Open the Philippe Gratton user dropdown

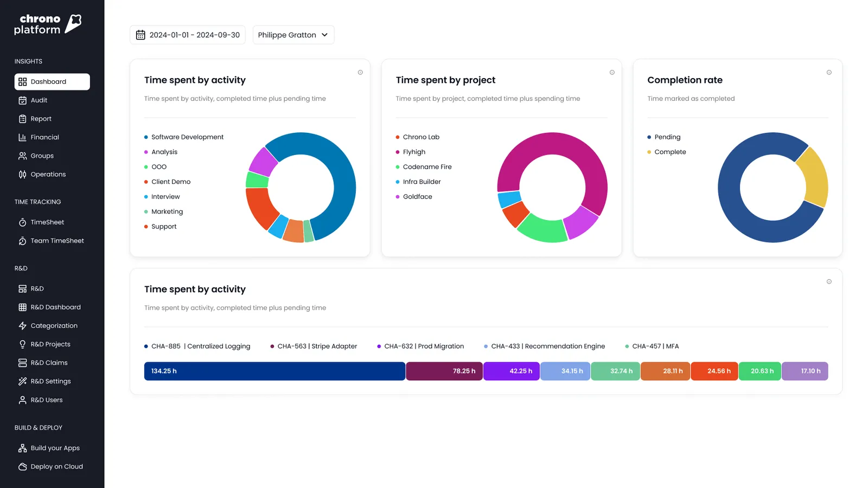point(293,35)
